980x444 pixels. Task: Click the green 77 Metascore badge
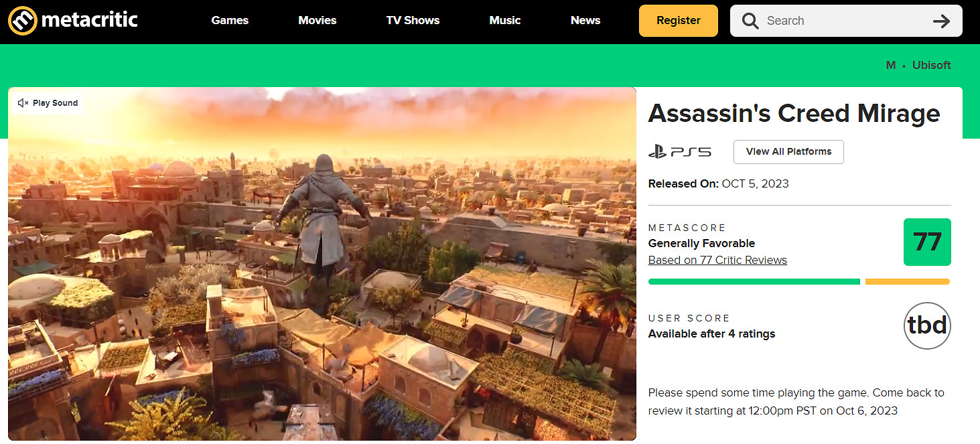[927, 242]
